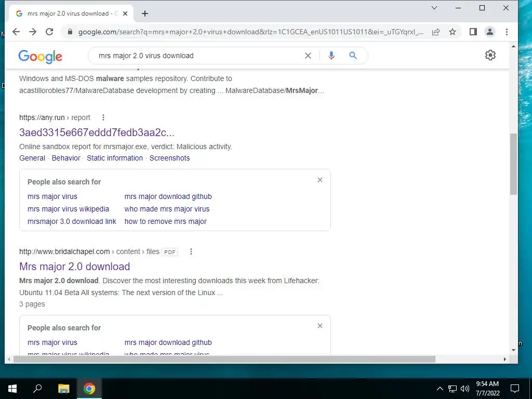The width and height of the screenshot is (532, 399).
Task: Open the Chrome three-dot menu
Action: click(x=507, y=32)
